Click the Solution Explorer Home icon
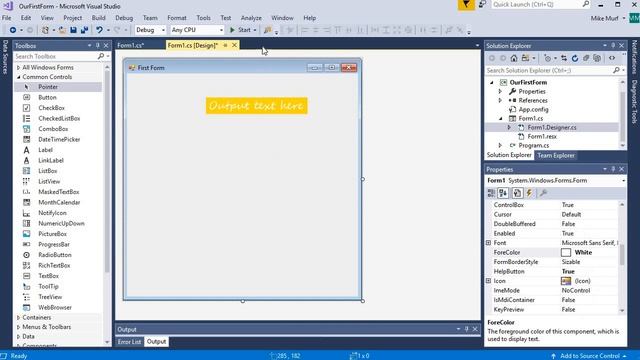The height and width of the screenshot is (360, 640). point(514,58)
